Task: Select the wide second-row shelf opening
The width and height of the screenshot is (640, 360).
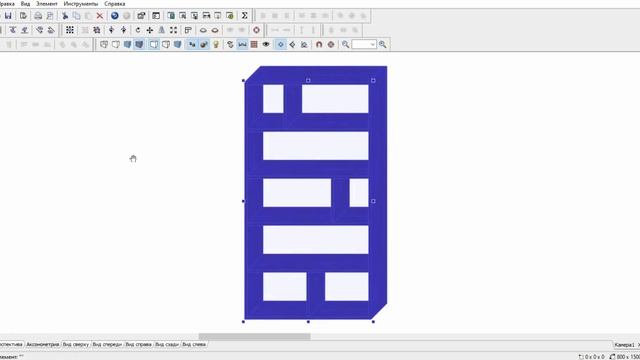Action: pos(316,146)
